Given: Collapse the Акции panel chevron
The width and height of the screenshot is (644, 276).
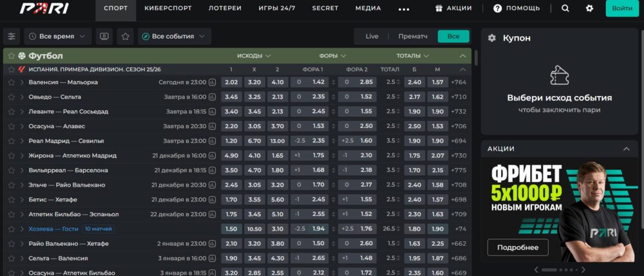Looking at the screenshot, I should pos(627,149).
